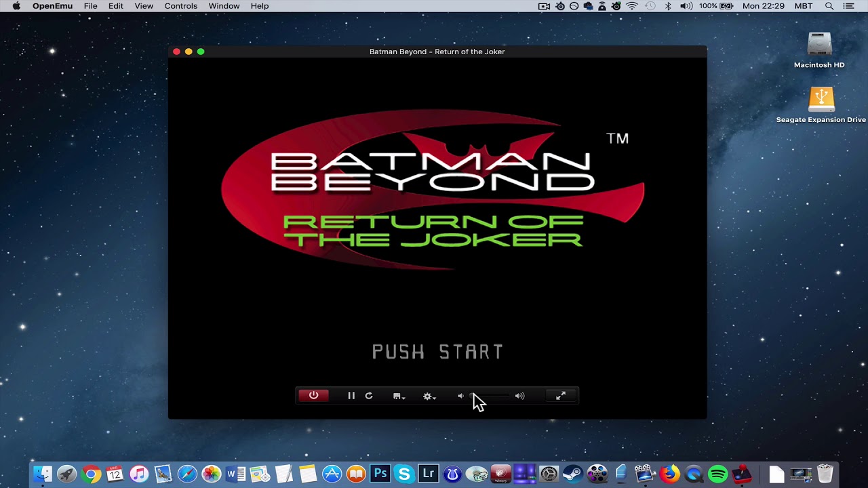Screen dimensions: 868x488
Task: Open QuickTime Player in the Dock
Action: [694, 474]
